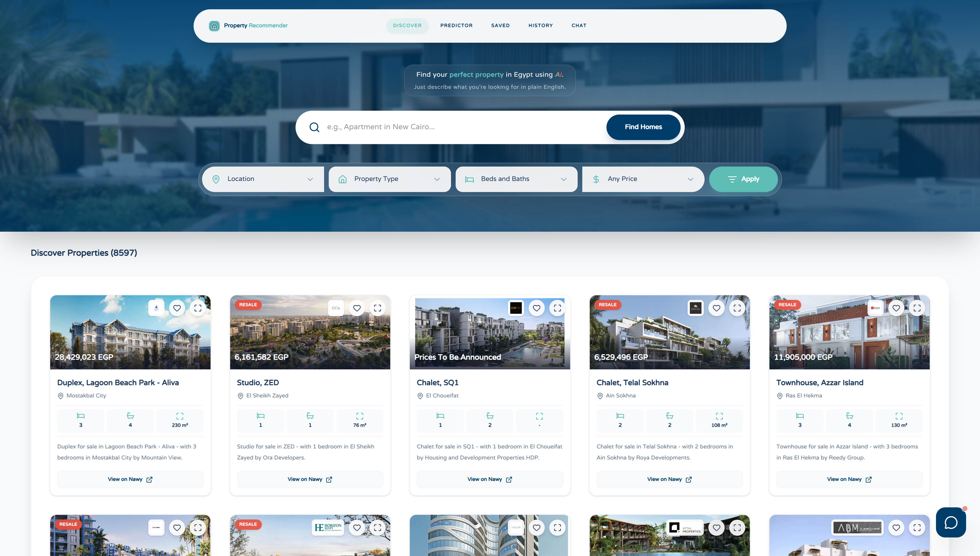This screenshot has height=556, width=980.
Task: Focus the property search text field
Action: (x=458, y=127)
